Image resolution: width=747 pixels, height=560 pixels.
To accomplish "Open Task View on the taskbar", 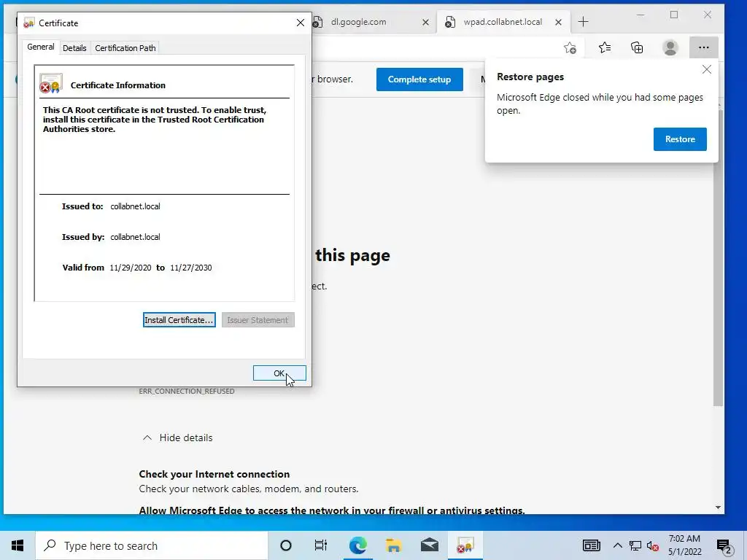I will click(321, 545).
